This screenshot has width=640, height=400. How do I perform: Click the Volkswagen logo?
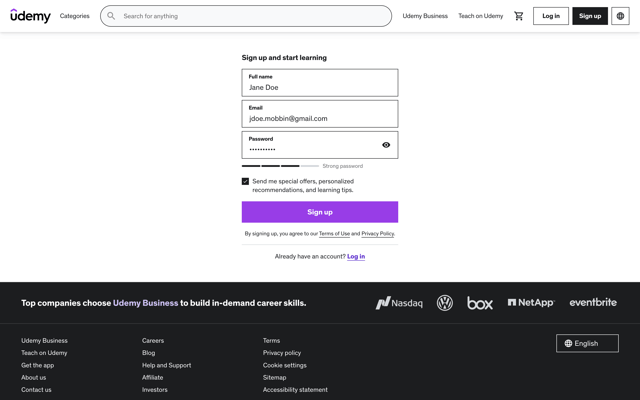coord(444,303)
